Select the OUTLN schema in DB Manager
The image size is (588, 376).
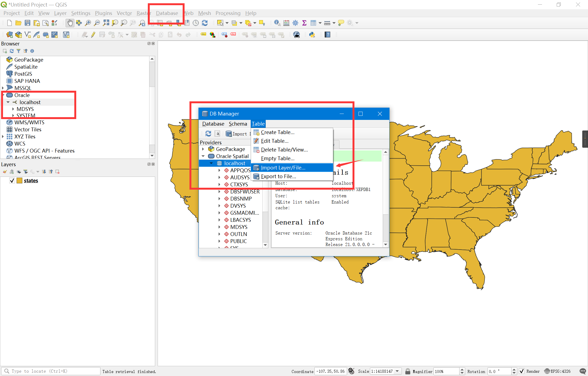tap(238, 234)
